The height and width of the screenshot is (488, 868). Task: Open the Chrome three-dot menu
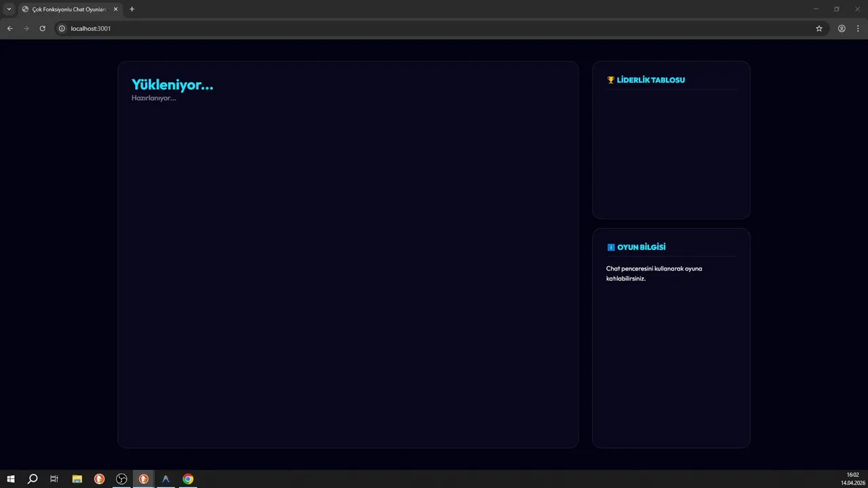click(x=858, y=28)
